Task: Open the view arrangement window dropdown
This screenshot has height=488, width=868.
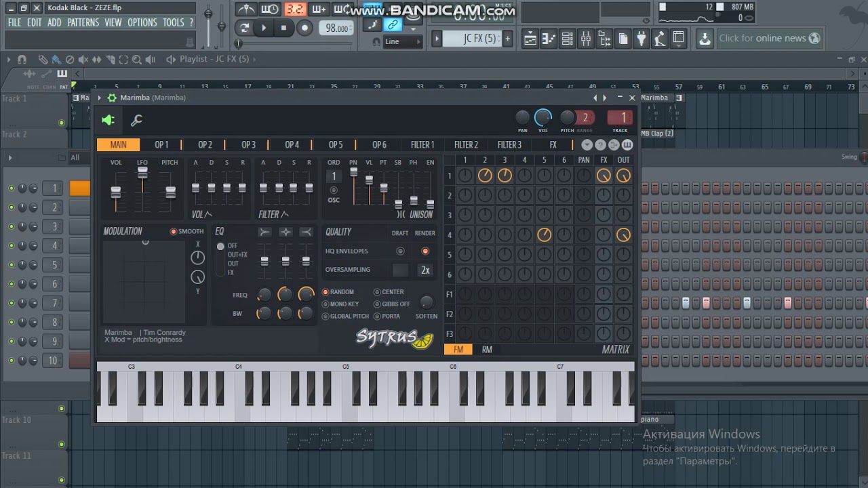Action: [679, 39]
